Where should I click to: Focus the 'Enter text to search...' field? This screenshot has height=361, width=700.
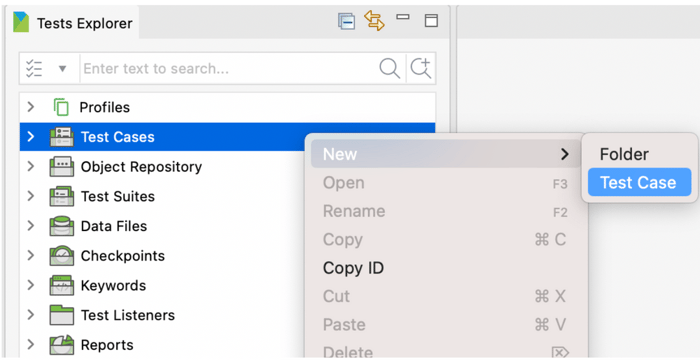(229, 68)
